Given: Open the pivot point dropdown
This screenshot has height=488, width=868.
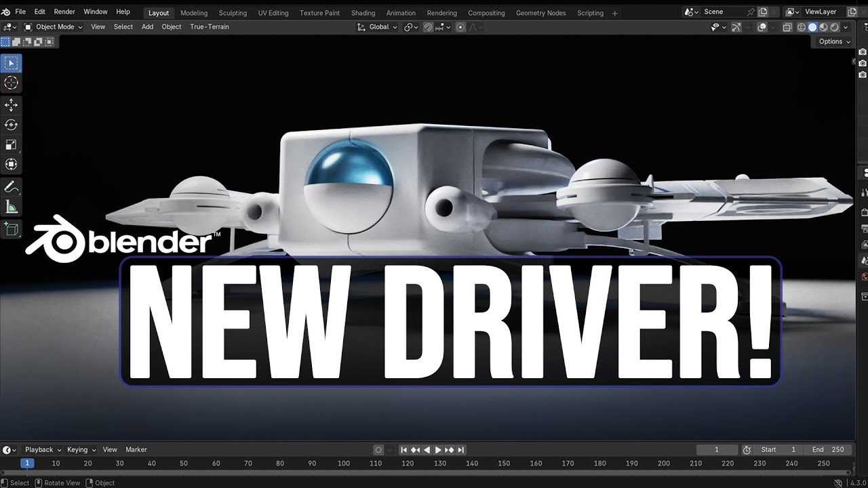Looking at the screenshot, I should (x=410, y=27).
